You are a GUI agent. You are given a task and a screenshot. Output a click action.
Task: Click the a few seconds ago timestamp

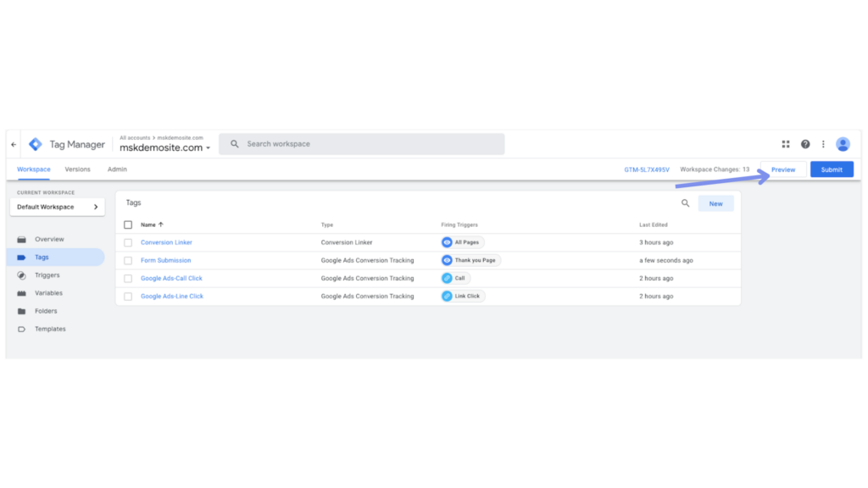coord(666,261)
